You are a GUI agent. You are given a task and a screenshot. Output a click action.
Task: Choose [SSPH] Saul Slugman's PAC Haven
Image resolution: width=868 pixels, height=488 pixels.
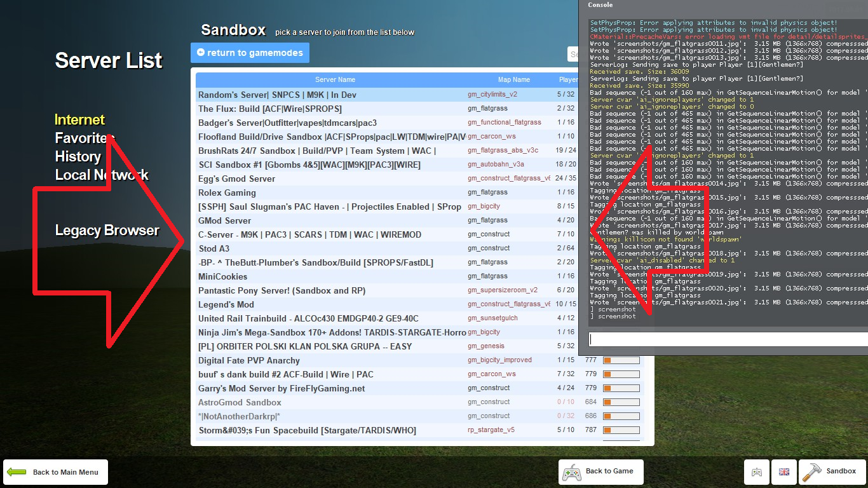click(387, 207)
